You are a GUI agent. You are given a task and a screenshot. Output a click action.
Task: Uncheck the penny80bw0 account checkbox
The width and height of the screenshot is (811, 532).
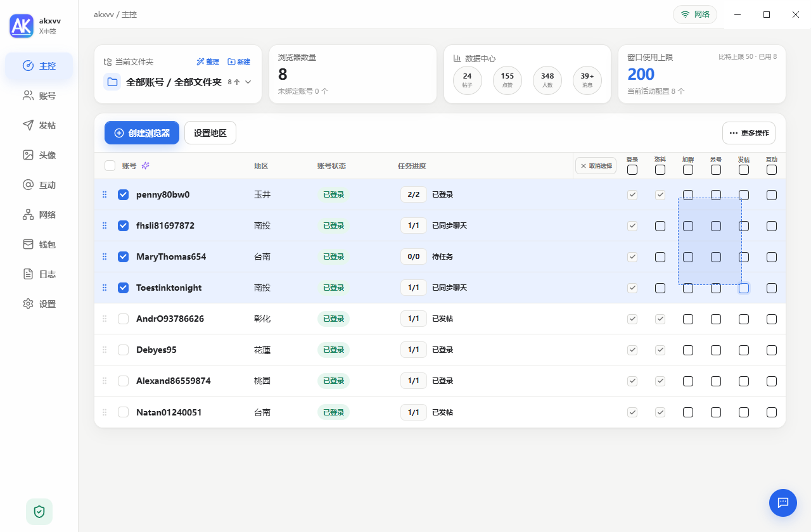tap(124, 194)
